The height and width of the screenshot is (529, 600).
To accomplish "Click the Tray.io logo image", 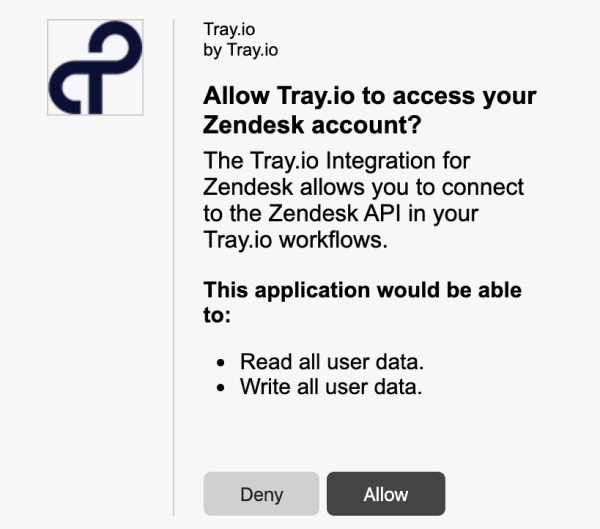I will [95, 67].
